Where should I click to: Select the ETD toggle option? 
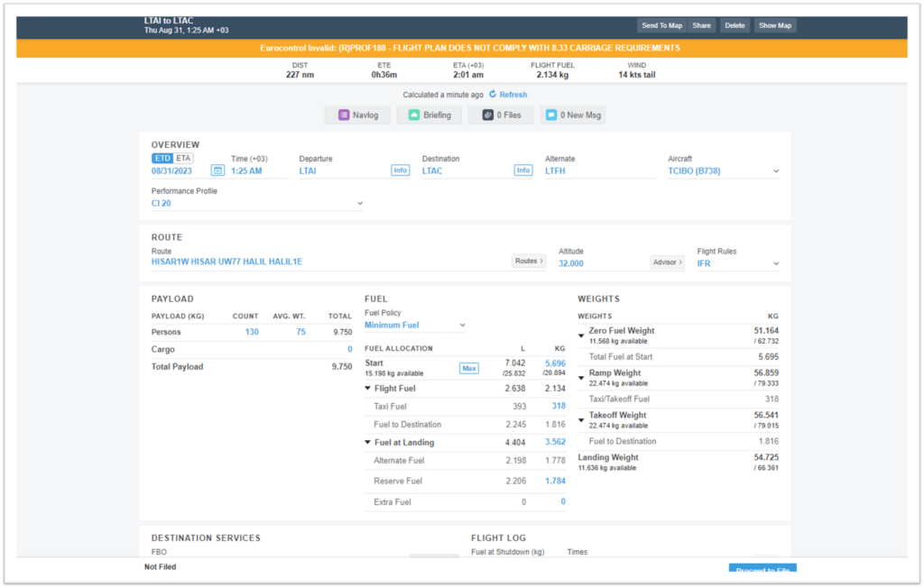click(162, 159)
